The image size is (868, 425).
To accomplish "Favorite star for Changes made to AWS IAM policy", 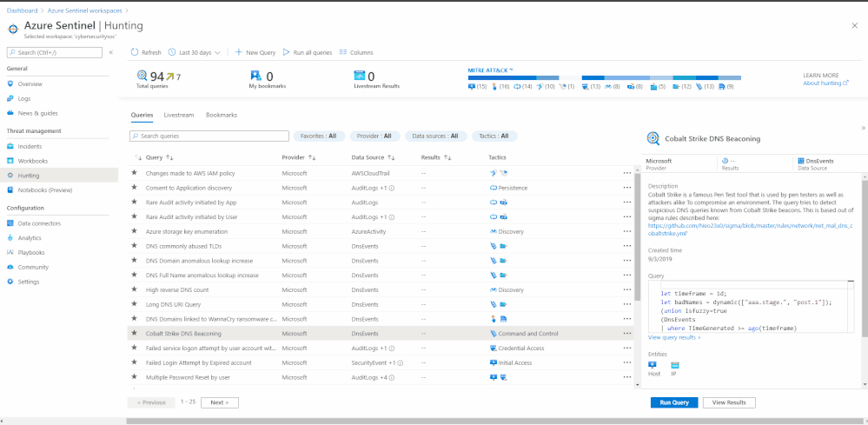I will (x=134, y=173).
